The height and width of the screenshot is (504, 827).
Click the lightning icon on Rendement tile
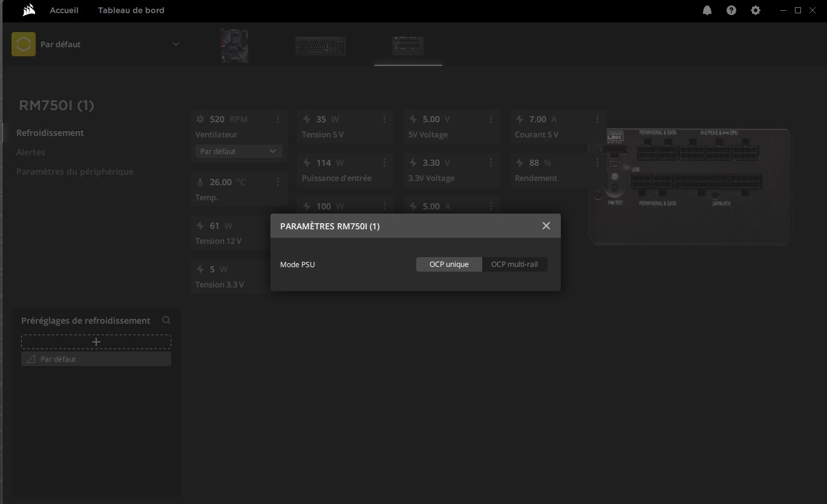coord(520,163)
